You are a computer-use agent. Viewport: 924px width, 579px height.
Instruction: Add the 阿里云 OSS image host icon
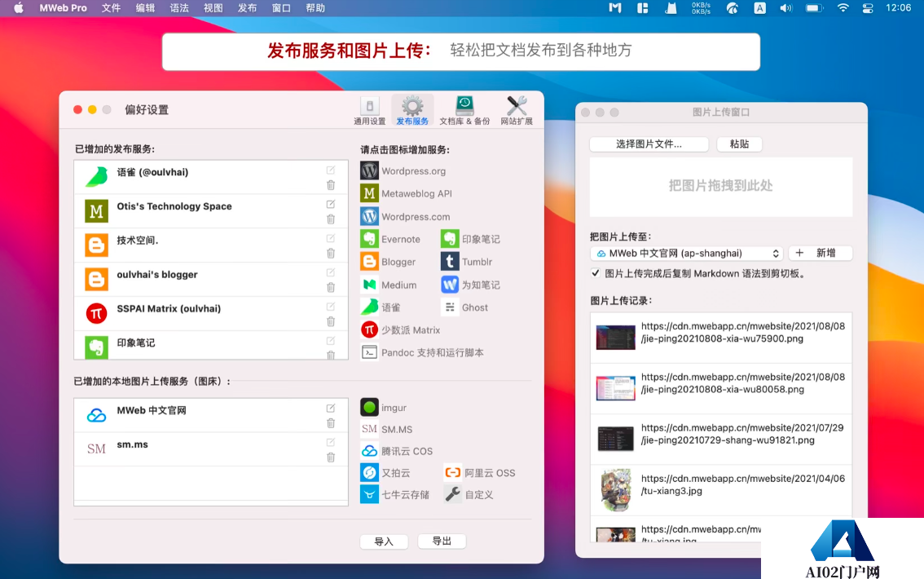[x=452, y=473]
